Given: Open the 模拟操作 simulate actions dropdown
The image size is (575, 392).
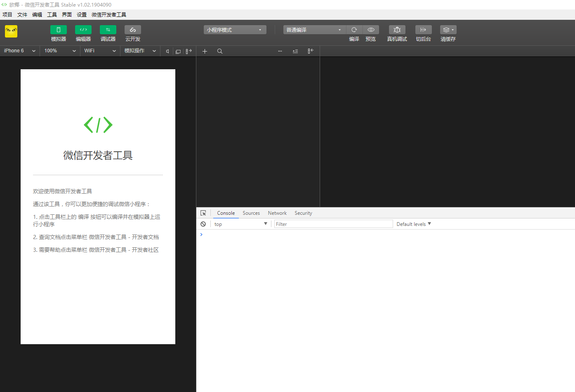Looking at the screenshot, I should (140, 51).
